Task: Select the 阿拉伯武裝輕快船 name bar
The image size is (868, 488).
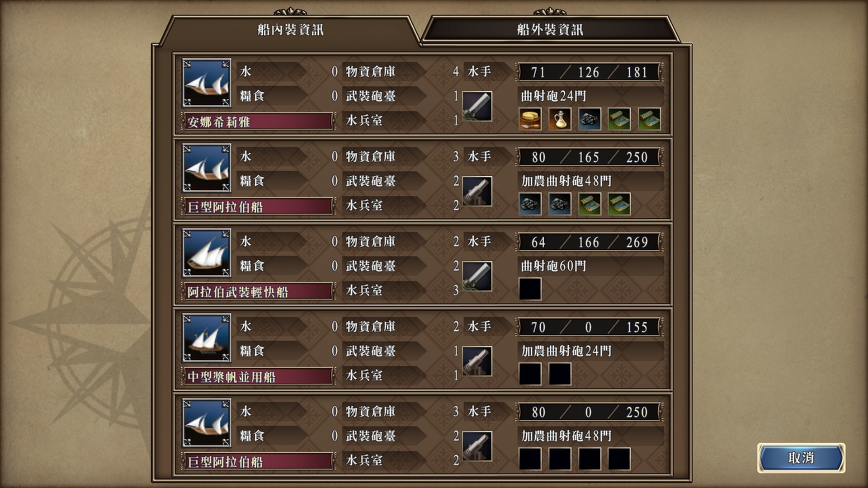Action: 259,292
